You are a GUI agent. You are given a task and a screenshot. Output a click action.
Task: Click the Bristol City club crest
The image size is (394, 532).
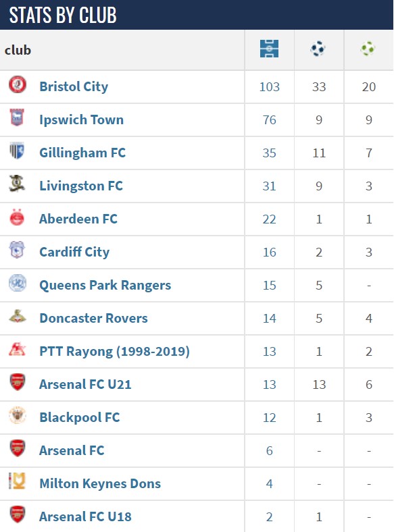coord(18,84)
